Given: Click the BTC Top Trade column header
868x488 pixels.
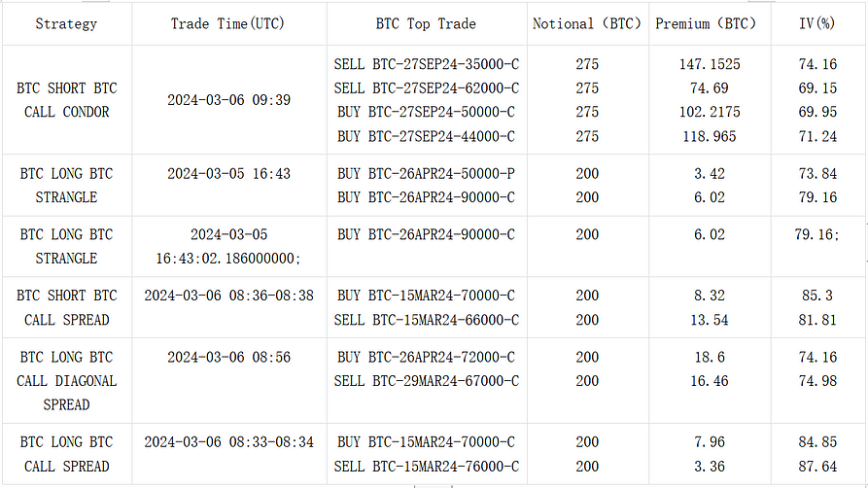Looking at the screenshot, I should [428, 23].
